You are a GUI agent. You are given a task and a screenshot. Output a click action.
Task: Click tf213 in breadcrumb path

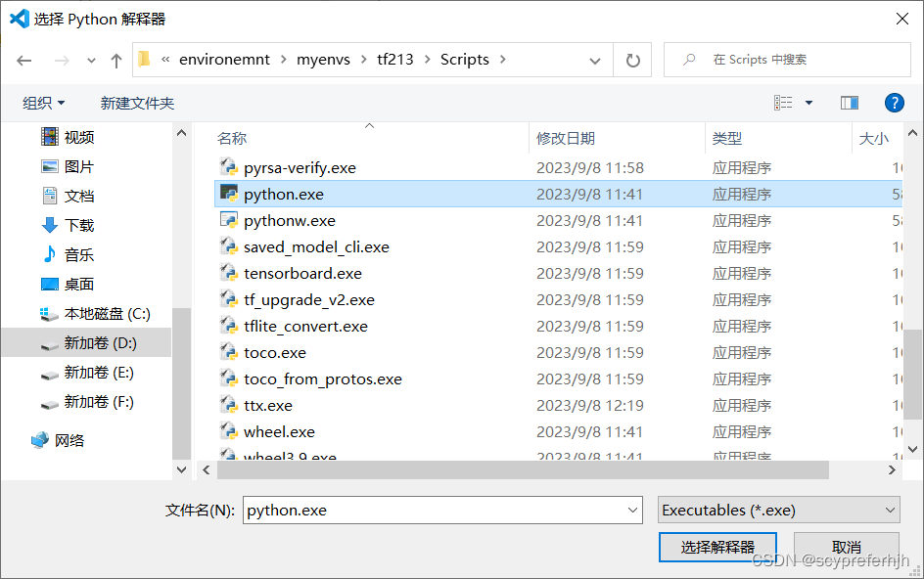click(394, 60)
